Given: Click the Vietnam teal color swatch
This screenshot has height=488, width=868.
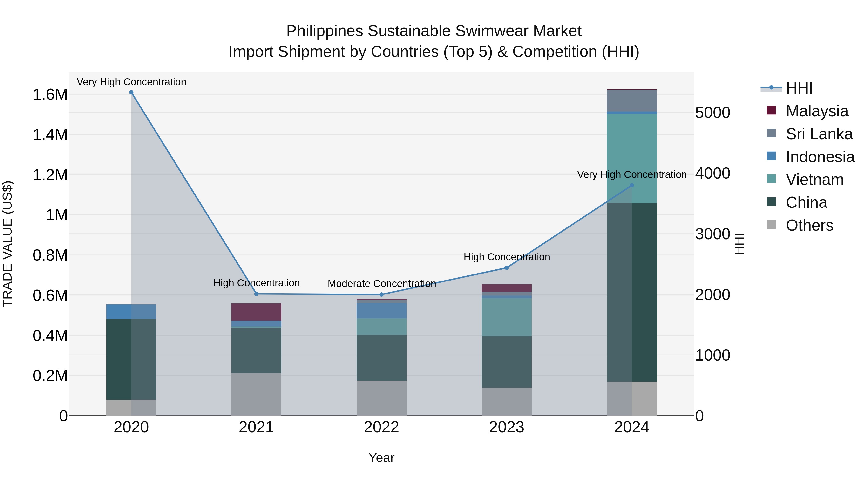Looking at the screenshot, I should [771, 179].
